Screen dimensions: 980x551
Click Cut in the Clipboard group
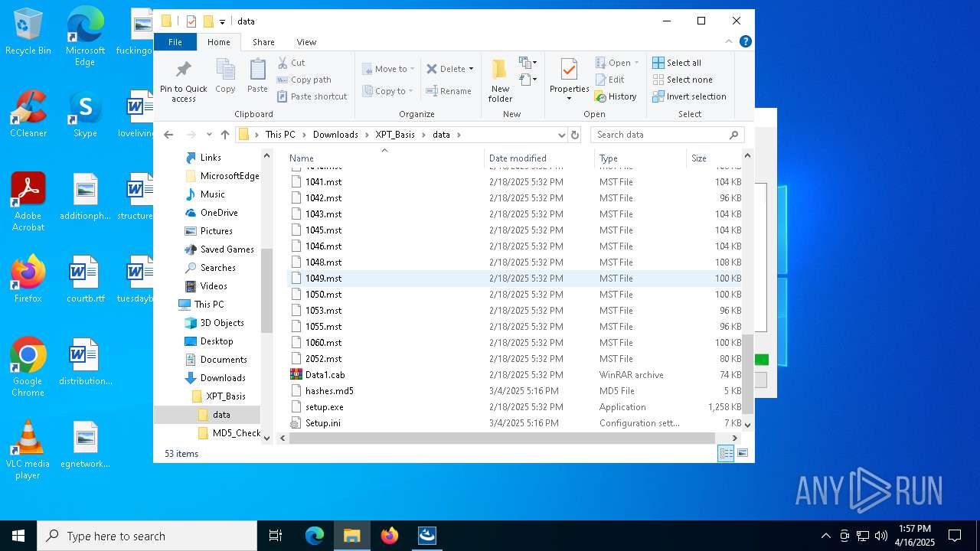(291, 63)
